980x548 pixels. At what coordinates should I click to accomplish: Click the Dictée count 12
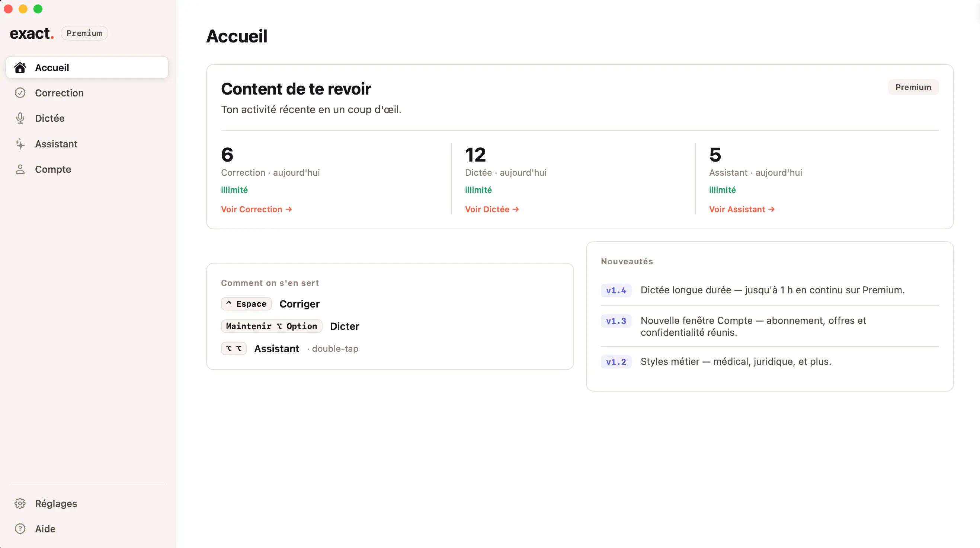pos(475,155)
